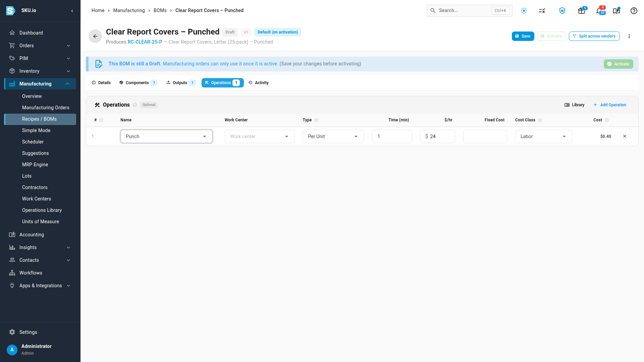Image resolution: width=644 pixels, height=362 pixels.
Task: Click the search magnifier icon
Action: pyautogui.click(x=433, y=11)
